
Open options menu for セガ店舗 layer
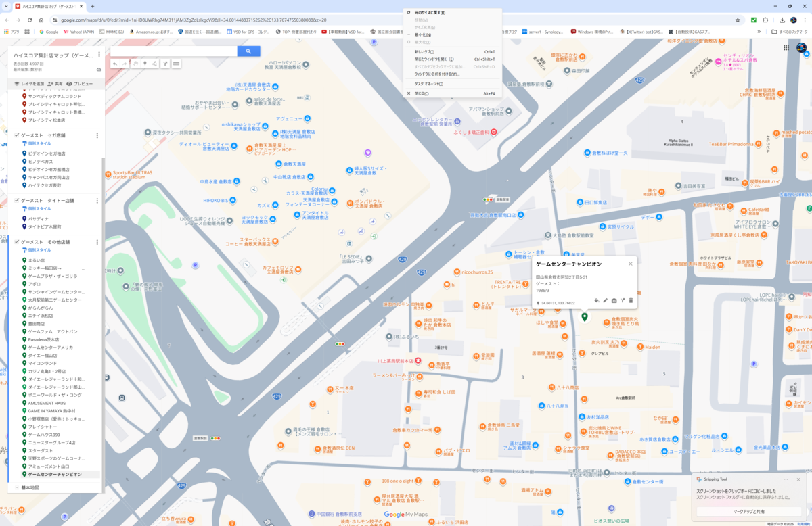97,135
